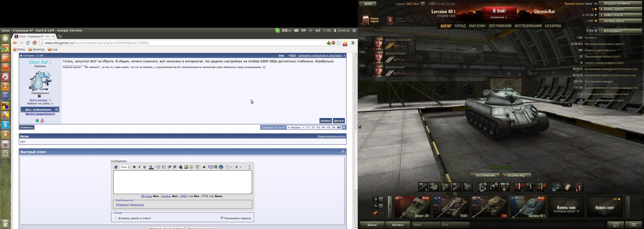644x229 pixels.
Task: Open sound volume indicator in top panel
Action: 318,31
